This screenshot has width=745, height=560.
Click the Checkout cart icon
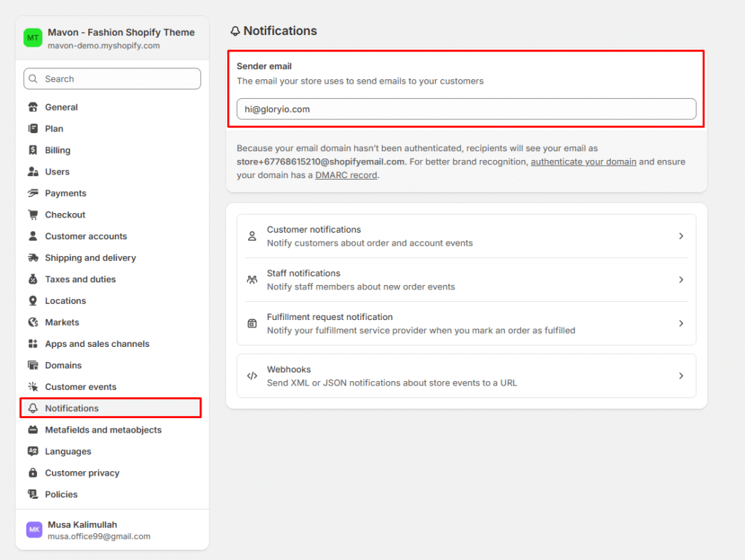click(x=33, y=215)
